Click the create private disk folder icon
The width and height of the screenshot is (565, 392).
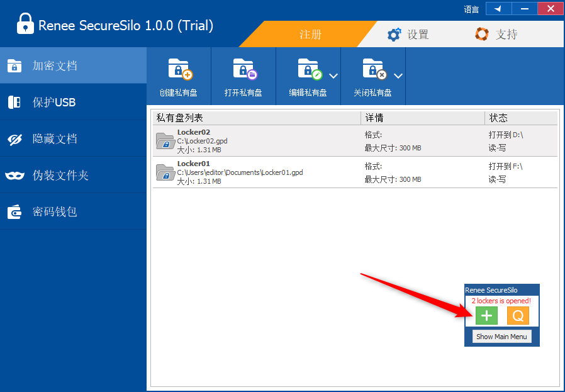click(180, 69)
